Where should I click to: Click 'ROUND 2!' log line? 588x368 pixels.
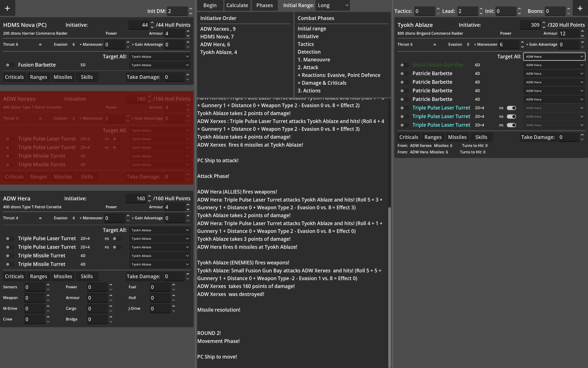click(209, 333)
